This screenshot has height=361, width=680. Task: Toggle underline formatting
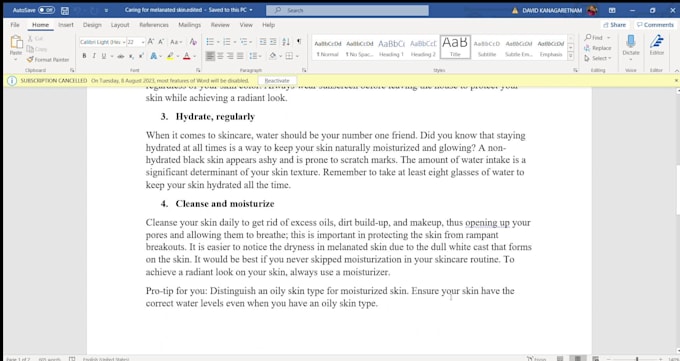[104, 56]
